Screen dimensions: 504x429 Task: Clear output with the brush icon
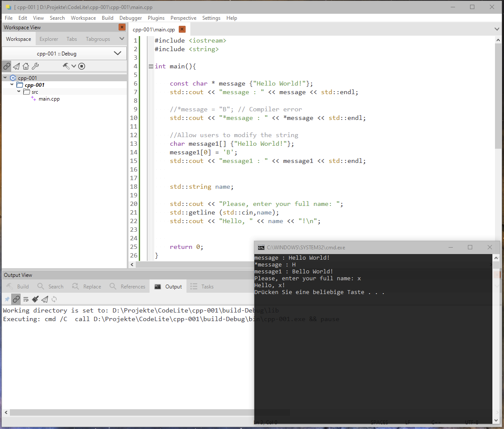point(35,300)
